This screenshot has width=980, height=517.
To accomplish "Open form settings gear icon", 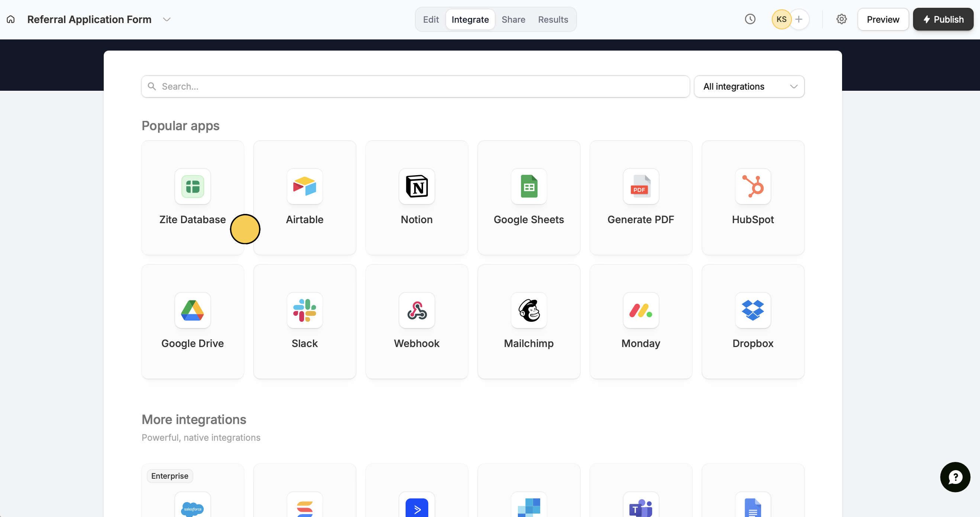I will 841,19.
